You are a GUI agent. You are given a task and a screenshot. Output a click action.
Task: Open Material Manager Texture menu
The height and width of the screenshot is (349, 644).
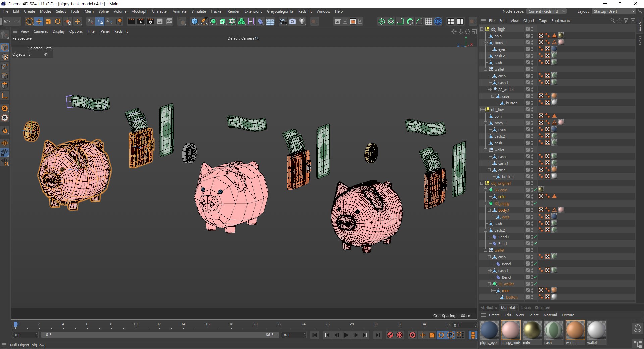pyautogui.click(x=568, y=315)
